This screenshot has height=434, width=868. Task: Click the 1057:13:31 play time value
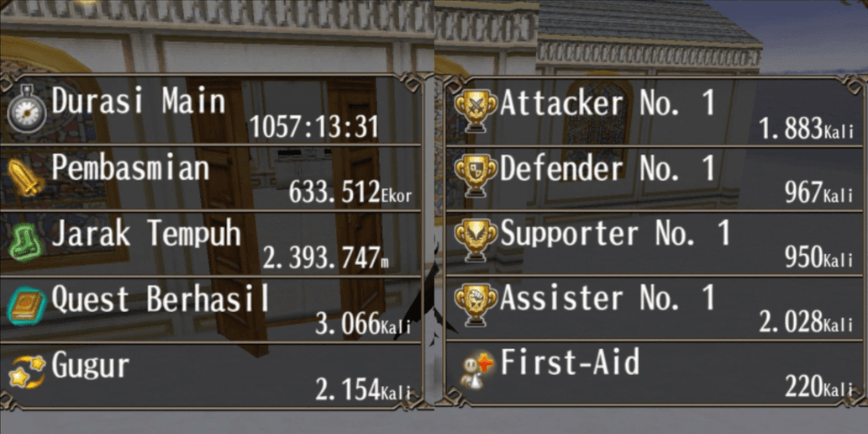pyautogui.click(x=314, y=127)
